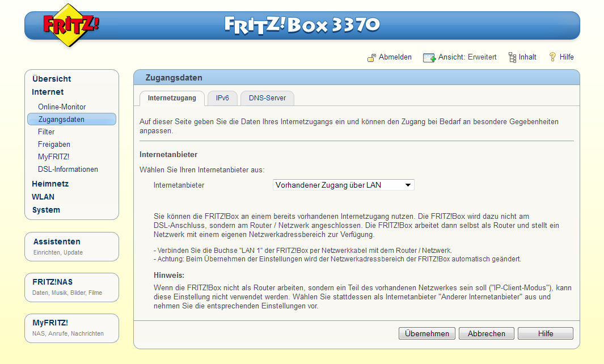Image resolution: width=604 pixels, height=364 pixels.
Task: Click the 'Daten, Musik, Bilder, Filme' subtitle
Action: [67, 293]
